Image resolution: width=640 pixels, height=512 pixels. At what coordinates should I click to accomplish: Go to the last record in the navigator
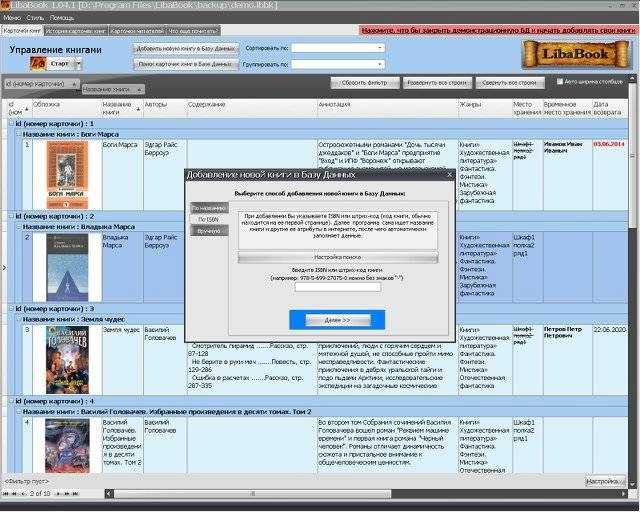click(75, 494)
